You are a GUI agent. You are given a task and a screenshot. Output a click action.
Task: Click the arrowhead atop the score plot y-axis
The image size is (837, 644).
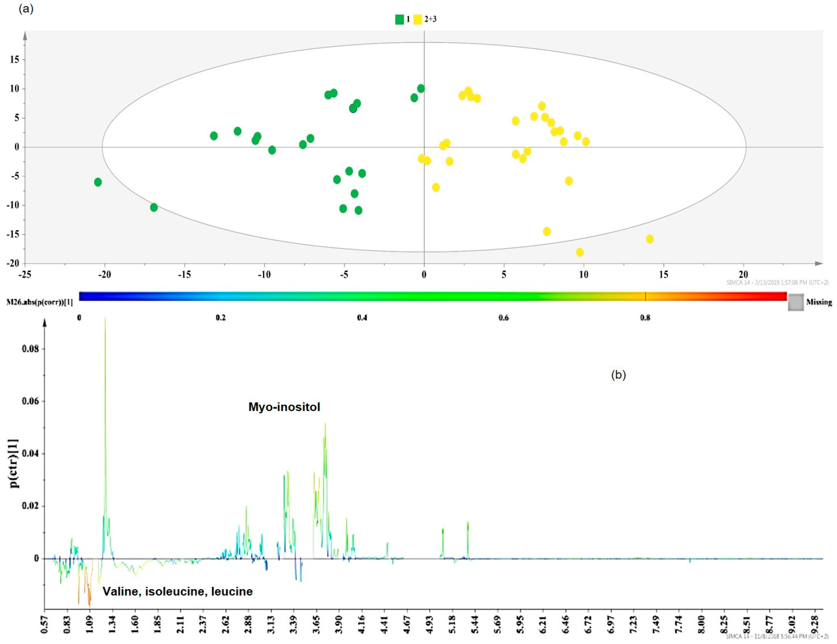pos(25,36)
